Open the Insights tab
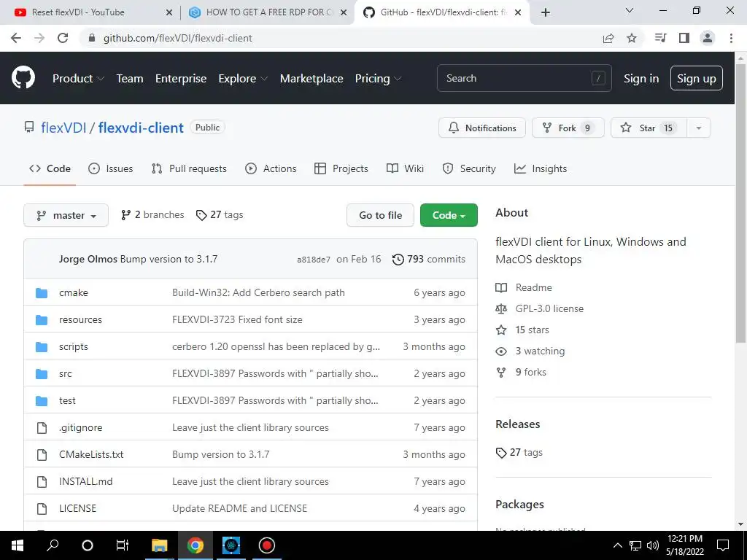This screenshot has height=560, width=747. (x=541, y=168)
